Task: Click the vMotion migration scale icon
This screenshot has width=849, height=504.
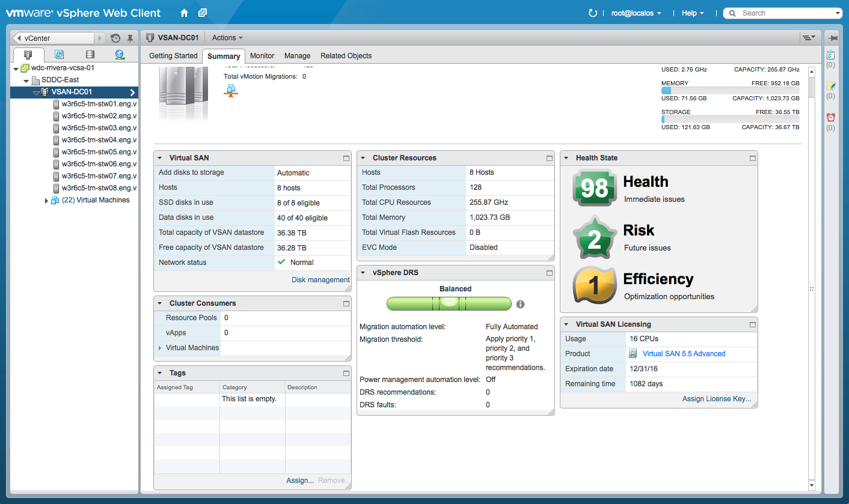Action: pos(231,91)
